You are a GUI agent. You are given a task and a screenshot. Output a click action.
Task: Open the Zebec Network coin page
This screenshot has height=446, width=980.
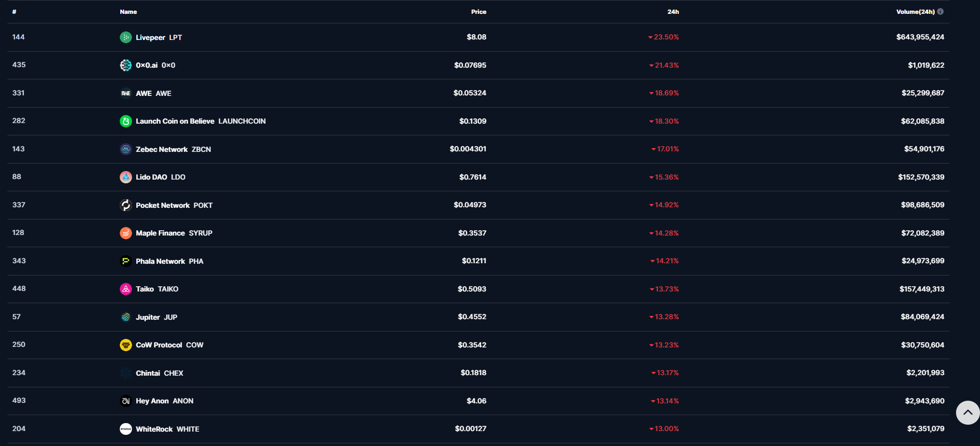click(x=162, y=149)
